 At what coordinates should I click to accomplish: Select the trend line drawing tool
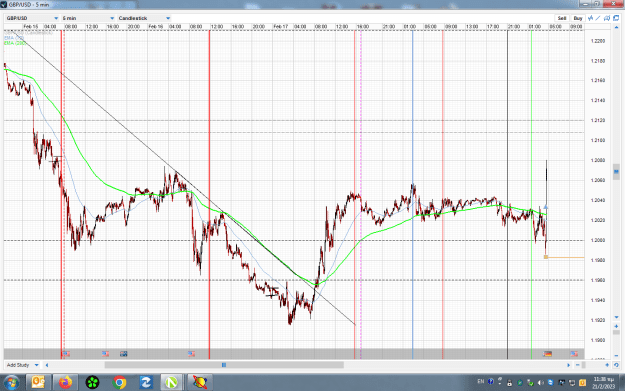click(598, 18)
